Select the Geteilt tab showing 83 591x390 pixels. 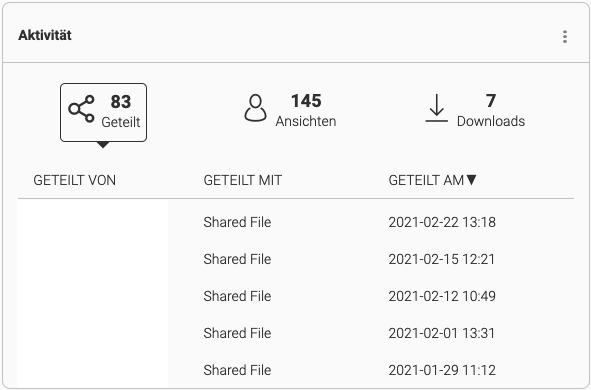(103, 113)
